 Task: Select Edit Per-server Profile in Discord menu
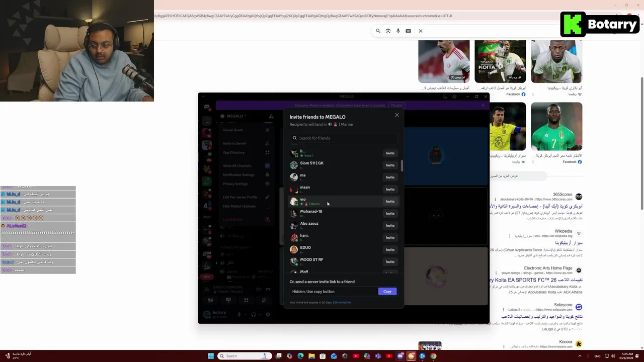tap(247, 197)
